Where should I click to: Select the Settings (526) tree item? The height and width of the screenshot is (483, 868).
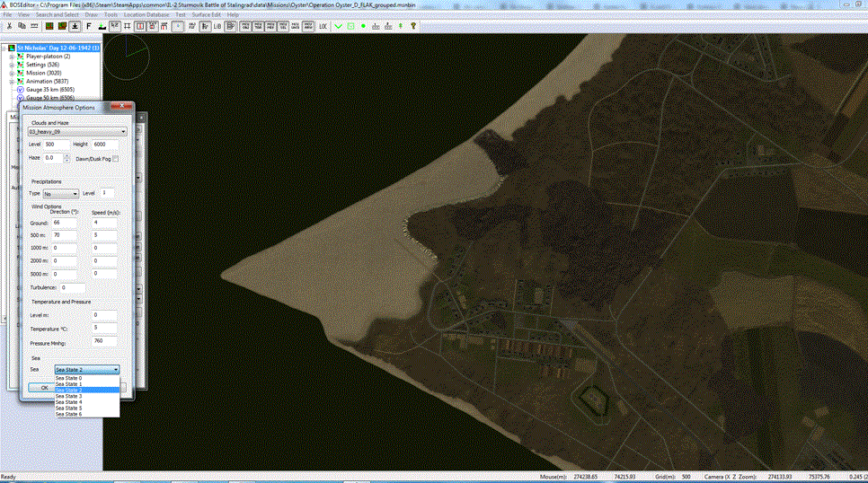click(x=42, y=65)
